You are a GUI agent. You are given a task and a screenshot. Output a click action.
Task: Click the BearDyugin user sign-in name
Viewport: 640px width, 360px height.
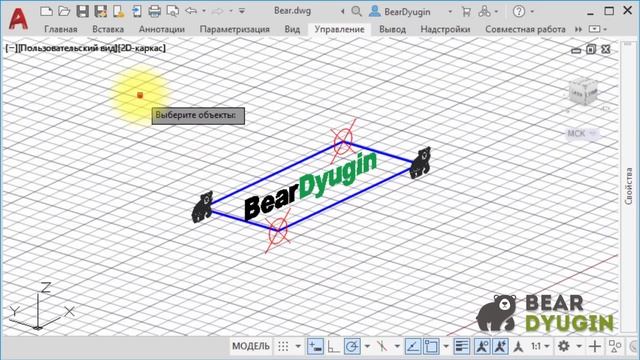(x=407, y=12)
